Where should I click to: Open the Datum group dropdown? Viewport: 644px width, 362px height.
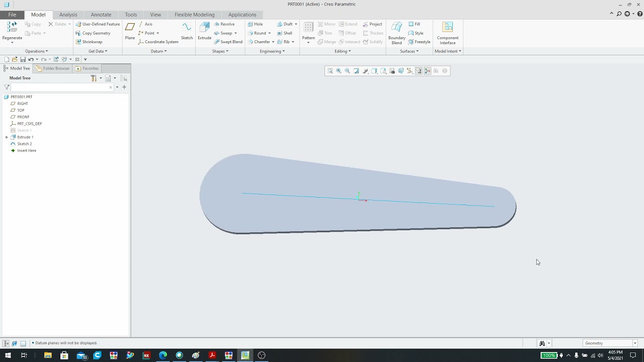point(158,51)
